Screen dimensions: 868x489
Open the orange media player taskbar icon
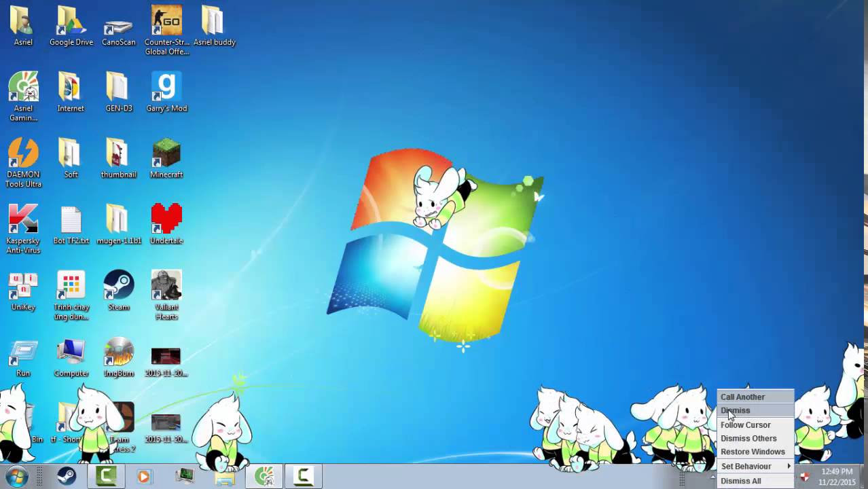[x=143, y=476]
